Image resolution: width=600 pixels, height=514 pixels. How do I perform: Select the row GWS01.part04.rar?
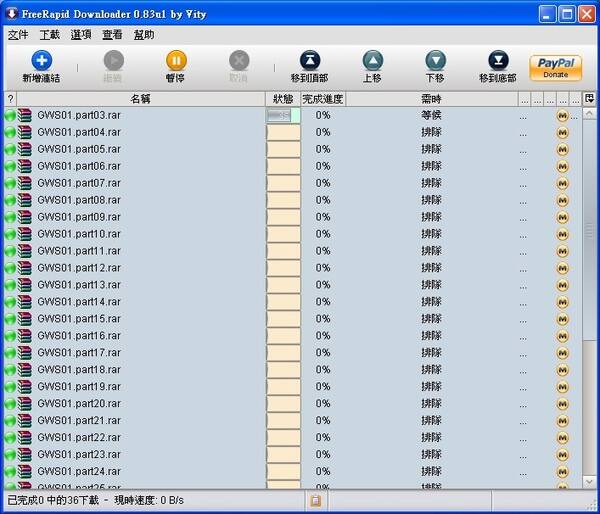coord(293,132)
